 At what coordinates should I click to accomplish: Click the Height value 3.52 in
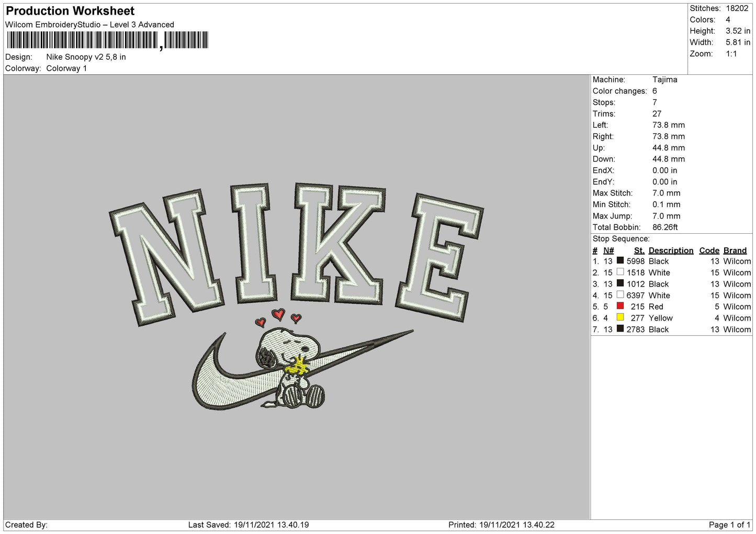click(x=738, y=31)
